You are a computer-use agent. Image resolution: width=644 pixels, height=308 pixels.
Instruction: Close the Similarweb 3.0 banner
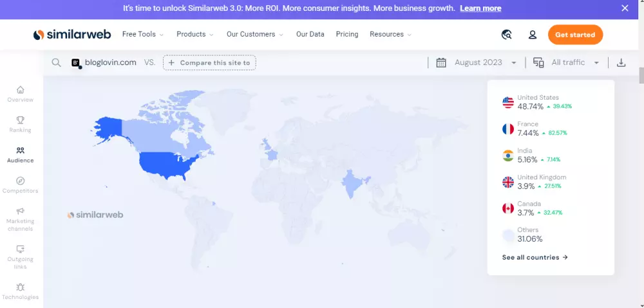tap(625, 8)
